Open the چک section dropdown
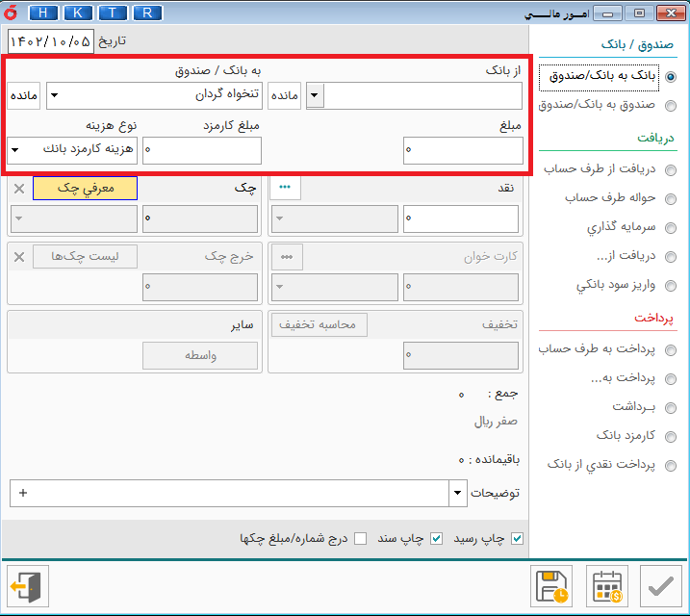The image size is (690, 616). (19, 218)
